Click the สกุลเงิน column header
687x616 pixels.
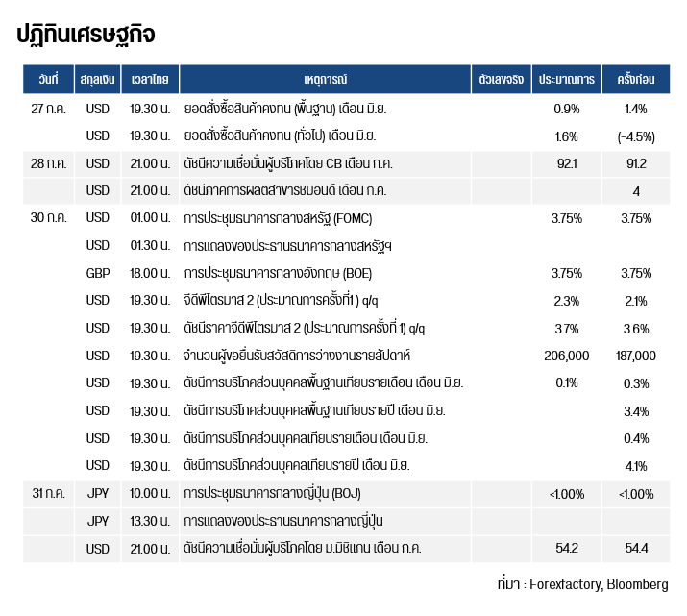(x=97, y=80)
